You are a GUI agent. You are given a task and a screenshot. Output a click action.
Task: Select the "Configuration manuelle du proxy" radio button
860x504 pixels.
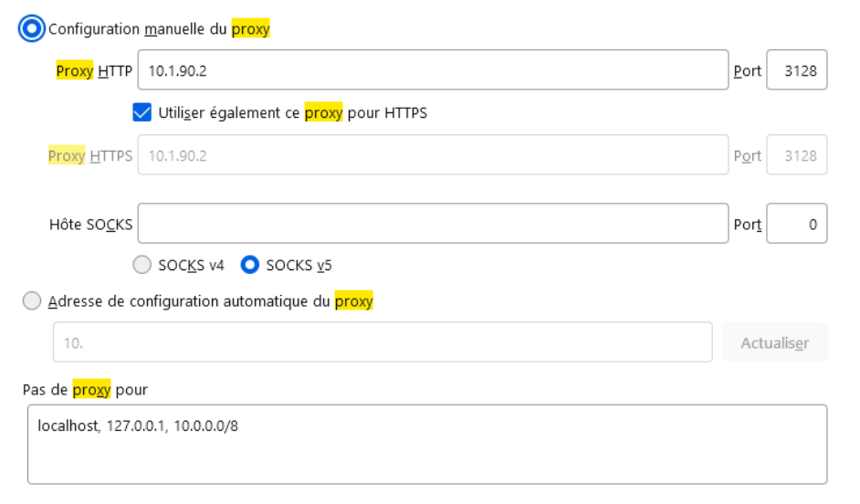click(x=32, y=29)
